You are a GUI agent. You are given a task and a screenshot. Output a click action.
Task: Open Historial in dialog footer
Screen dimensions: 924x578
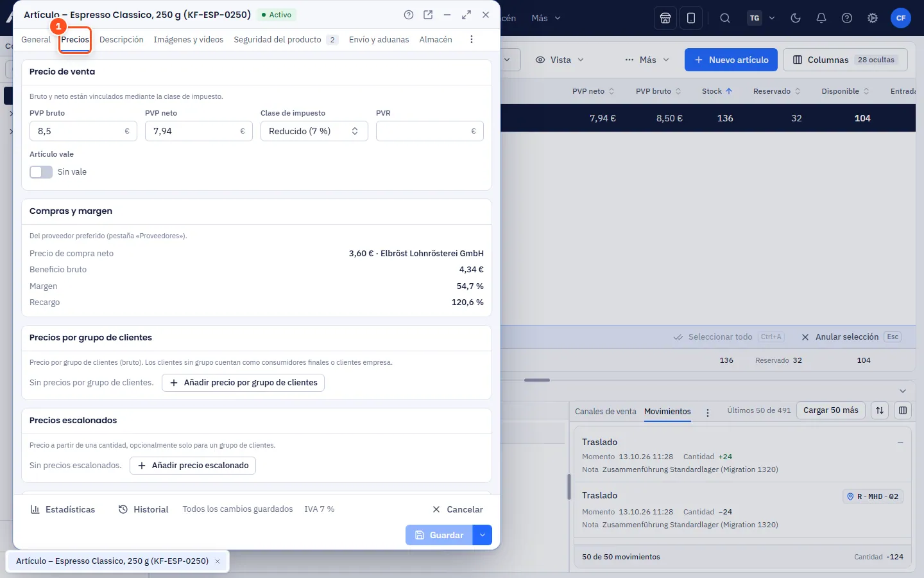click(x=144, y=509)
